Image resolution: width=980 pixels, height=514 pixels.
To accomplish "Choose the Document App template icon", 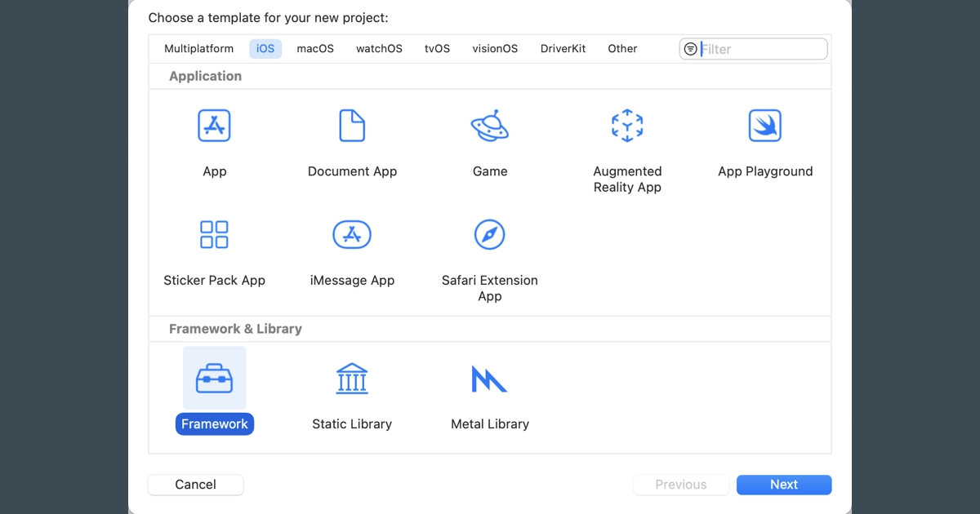I will click(x=352, y=126).
